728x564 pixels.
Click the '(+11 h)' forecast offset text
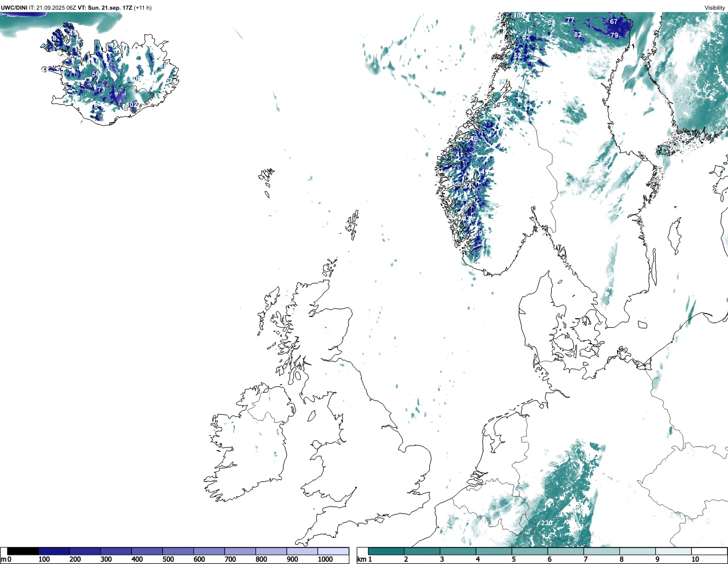[143, 8]
